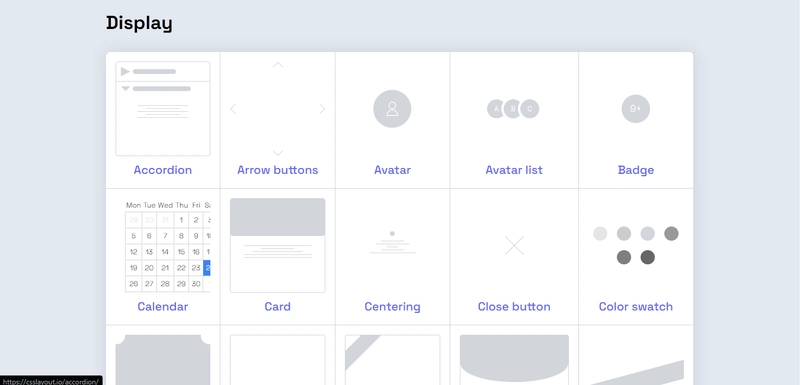
Task: Click the right chevron arrow
Action: (322, 109)
